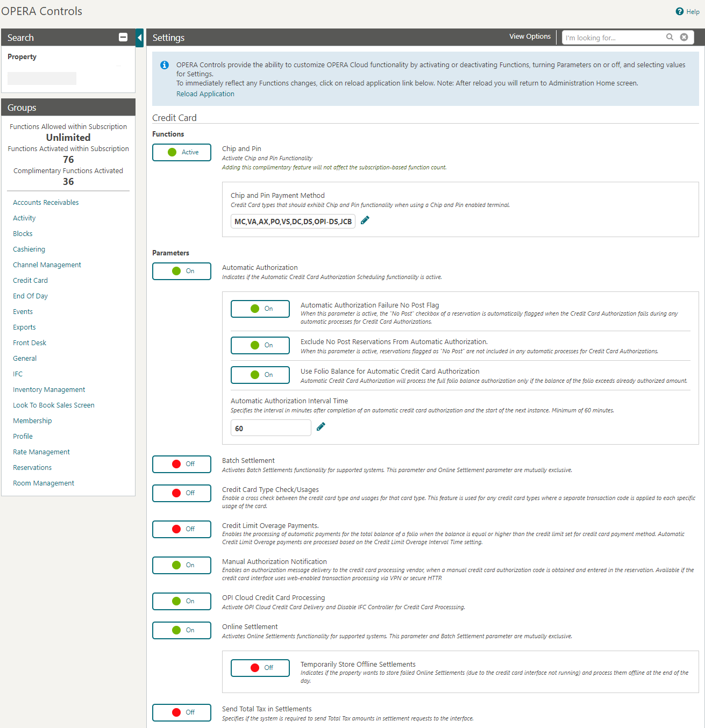Edit Automatic Authorization Interval Time with pencil
Screen dimensions: 705x728
click(x=321, y=427)
